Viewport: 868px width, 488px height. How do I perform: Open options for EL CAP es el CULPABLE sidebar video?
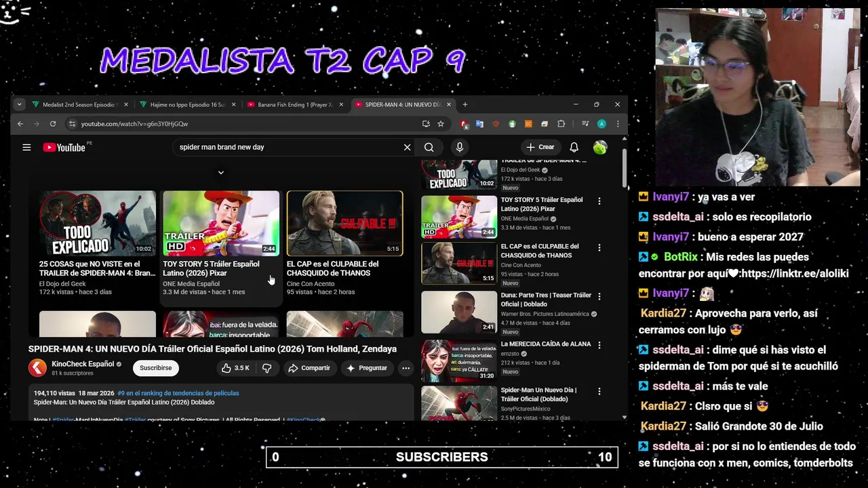(599, 248)
